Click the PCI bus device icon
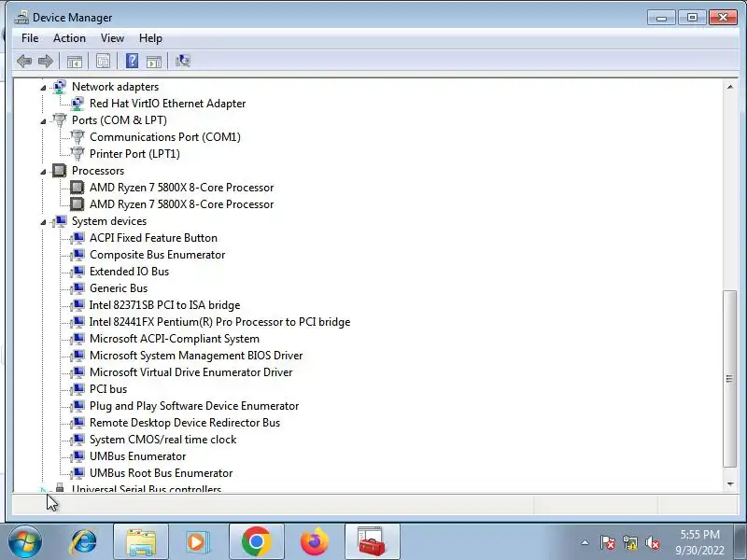Image resolution: width=747 pixels, height=560 pixels. [x=78, y=389]
